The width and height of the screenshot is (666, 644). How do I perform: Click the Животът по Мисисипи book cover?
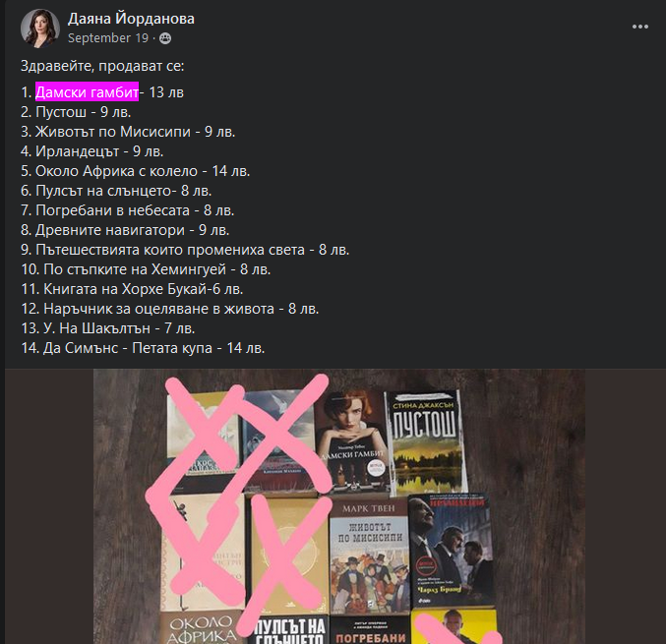coord(369,556)
